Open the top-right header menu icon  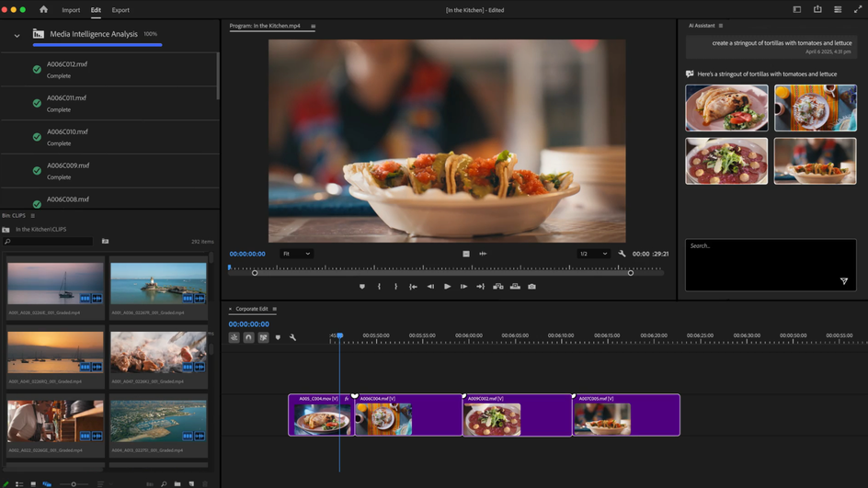tap(838, 9)
